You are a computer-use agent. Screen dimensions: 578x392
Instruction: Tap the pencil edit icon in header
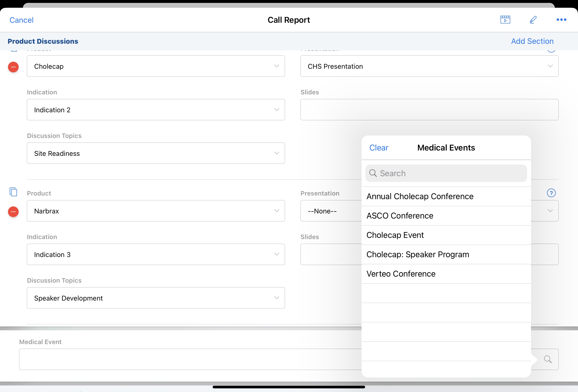[533, 20]
